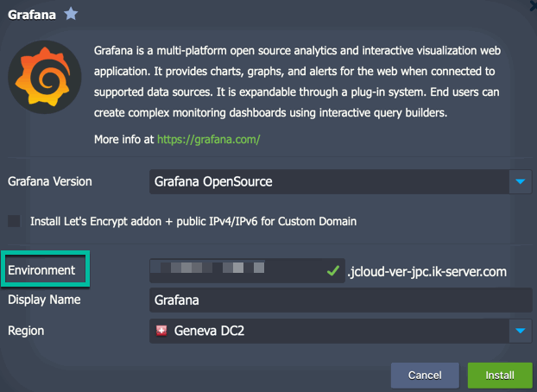This screenshot has width=537, height=392.
Task: Click the Grafana logo image
Action: pos(45,77)
